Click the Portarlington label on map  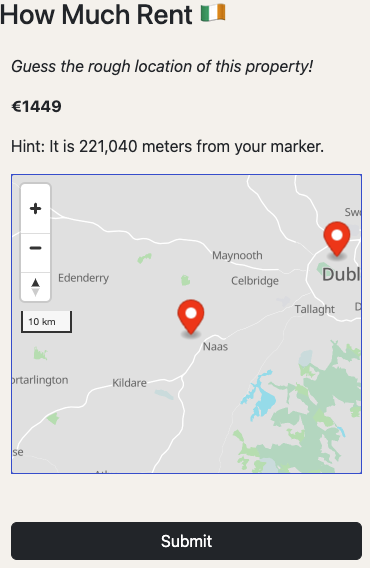click(40, 380)
